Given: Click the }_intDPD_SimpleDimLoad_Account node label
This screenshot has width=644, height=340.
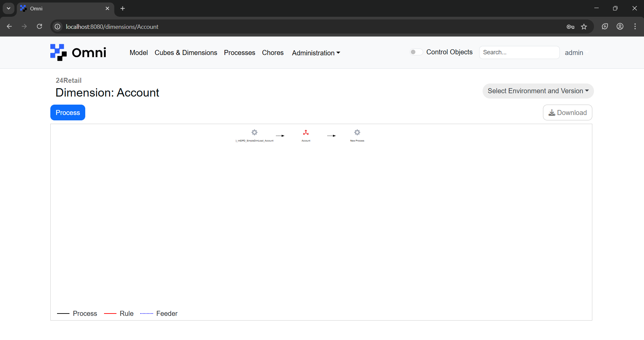Looking at the screenshot, I should 254,141.
